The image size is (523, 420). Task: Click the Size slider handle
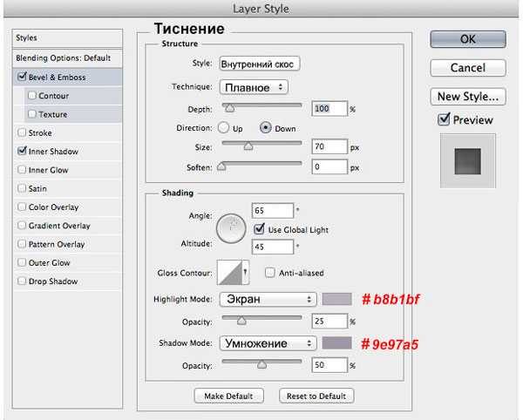(248, 146)
